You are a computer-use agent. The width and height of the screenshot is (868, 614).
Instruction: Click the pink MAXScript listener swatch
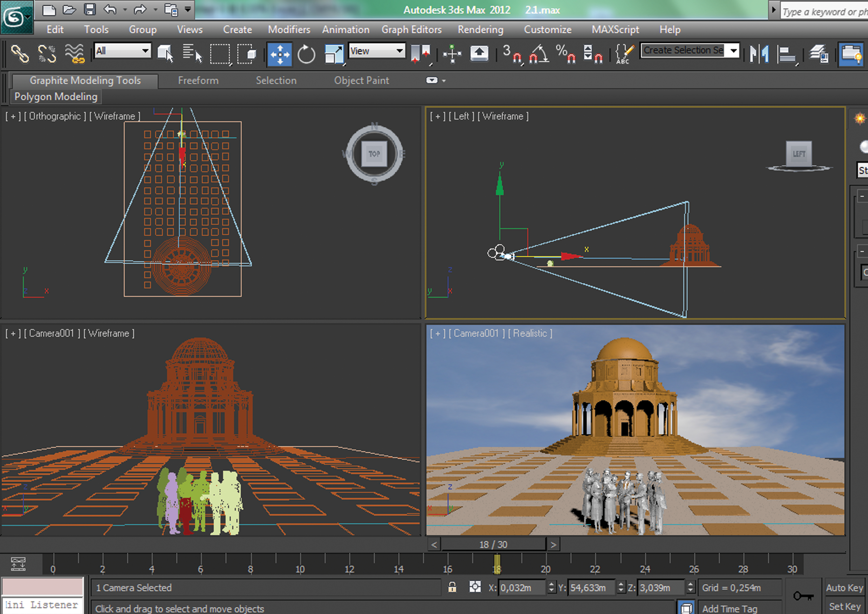(42, 586)
